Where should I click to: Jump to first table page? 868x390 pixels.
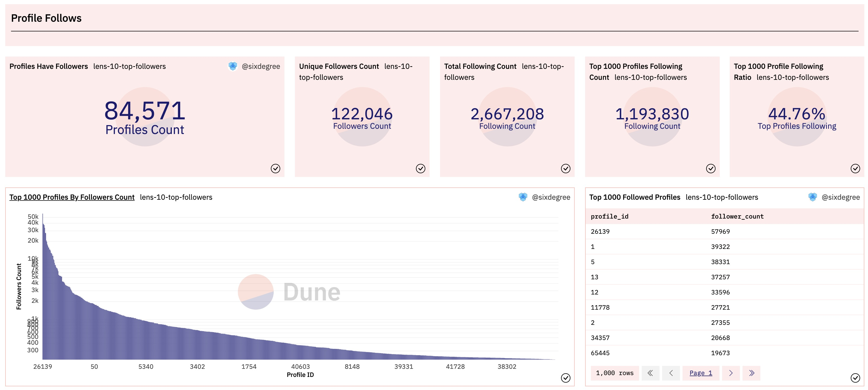[650, 373]
